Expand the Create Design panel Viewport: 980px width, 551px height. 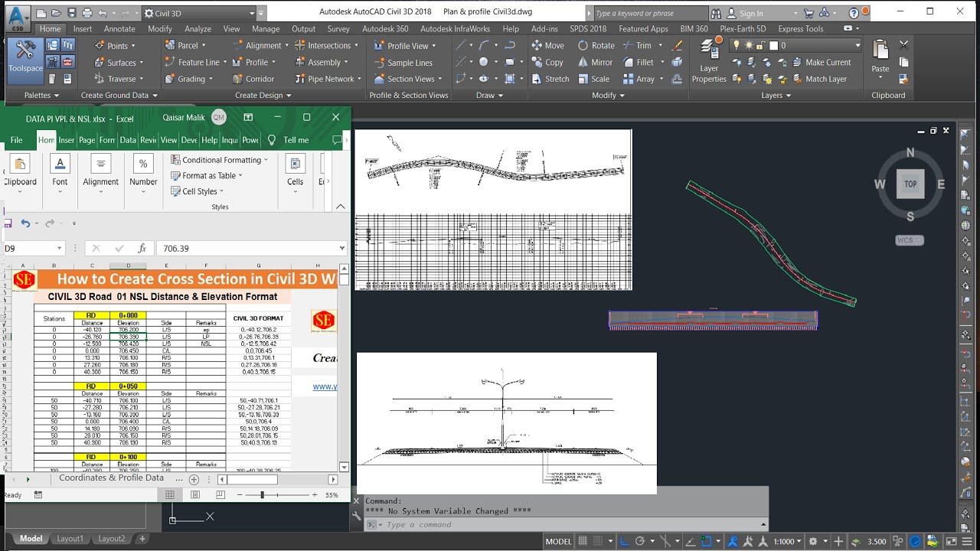click(x=263, y=95)
